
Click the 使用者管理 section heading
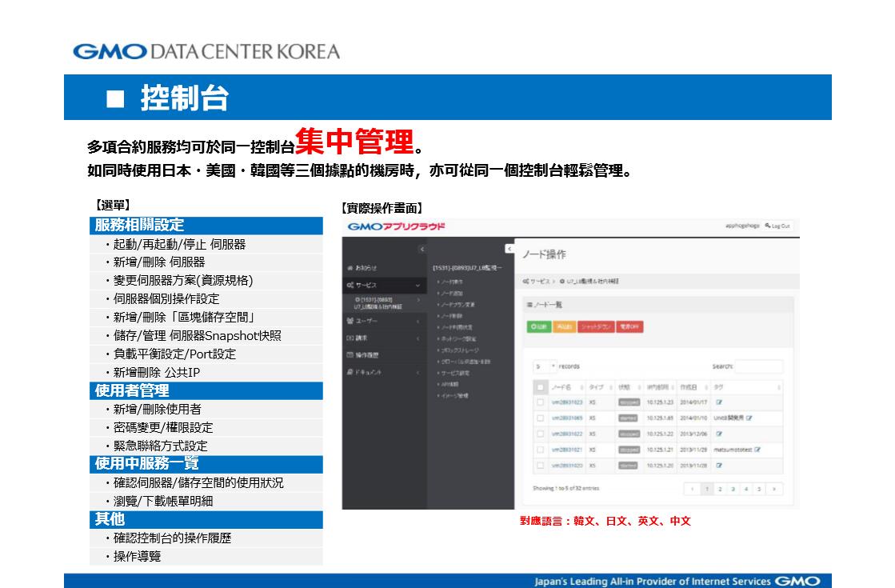(x=206, y=391)
